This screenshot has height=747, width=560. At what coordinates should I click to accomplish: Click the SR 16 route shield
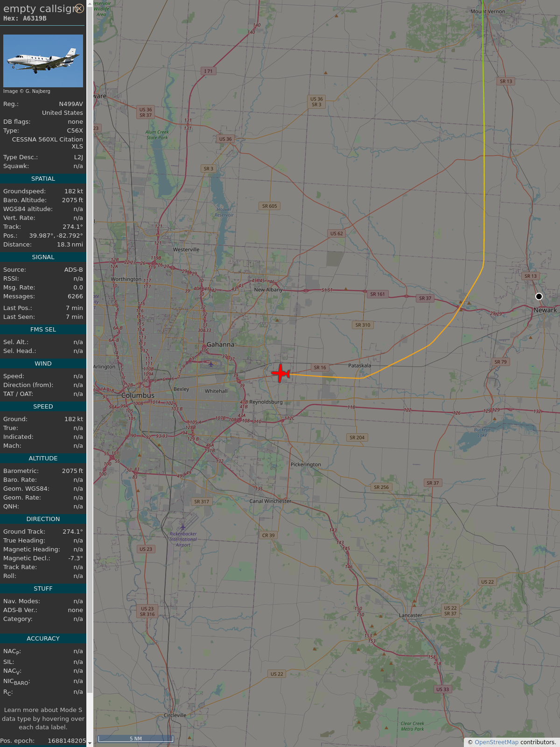click(x=320, y=367)
